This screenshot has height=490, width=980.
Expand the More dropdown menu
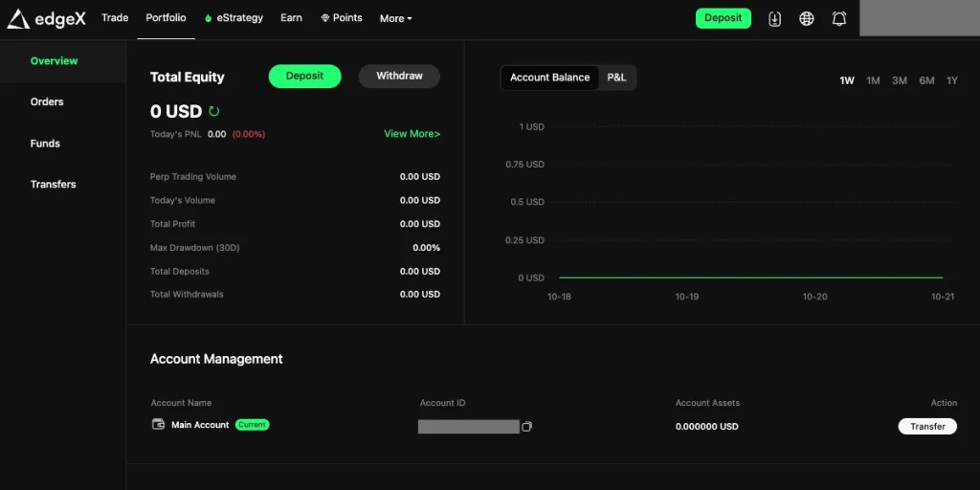395,19
